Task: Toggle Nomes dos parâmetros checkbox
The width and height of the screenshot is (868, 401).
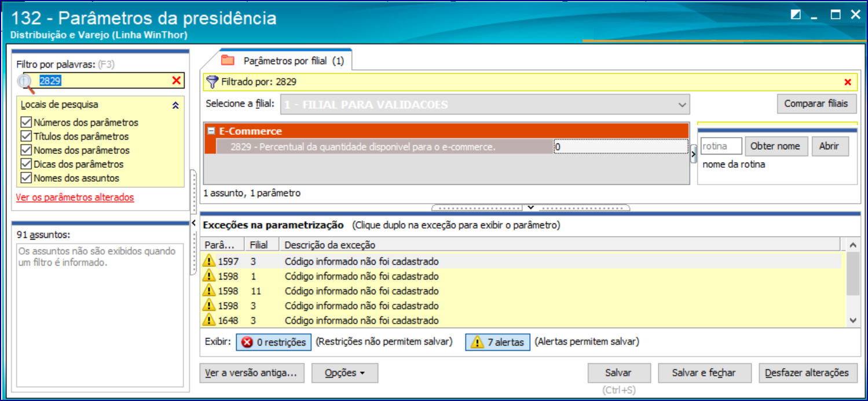Action: tap(25, 150)
